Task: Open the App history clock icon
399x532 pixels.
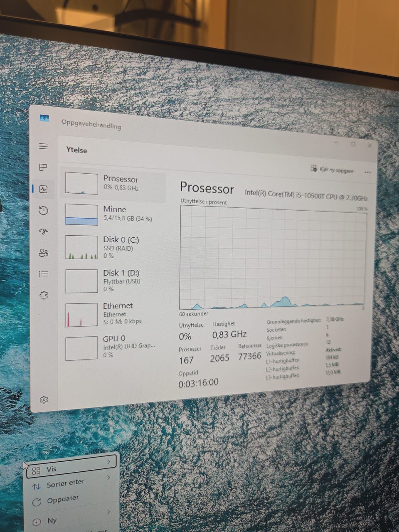Action: tap(43, 211)
